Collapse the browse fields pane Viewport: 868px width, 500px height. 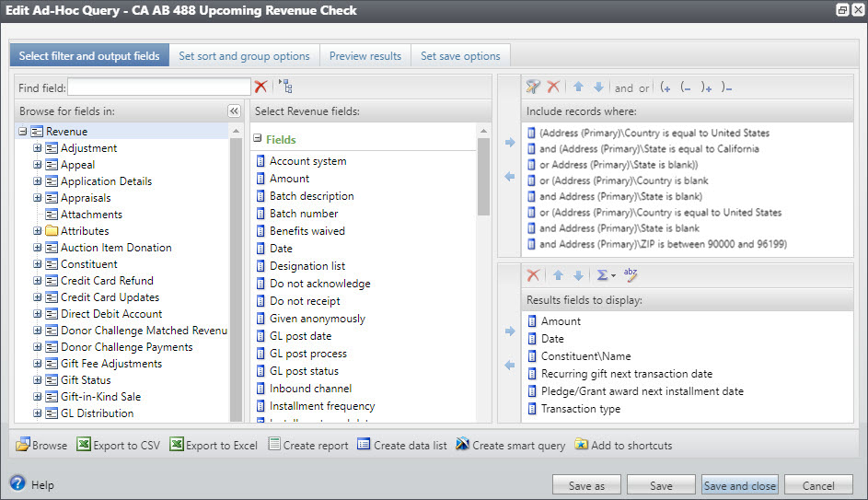pos(234,110)
